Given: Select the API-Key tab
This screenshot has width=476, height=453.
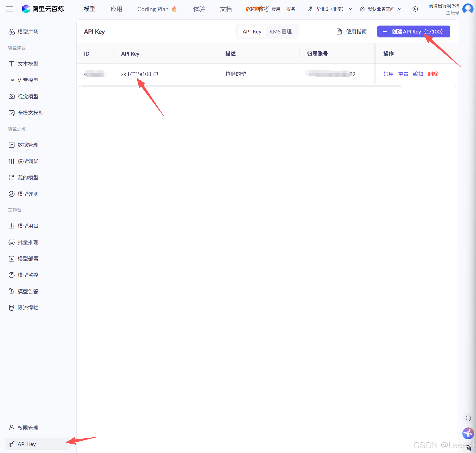Looking at the screenshot, I should [x=252, y=32].
